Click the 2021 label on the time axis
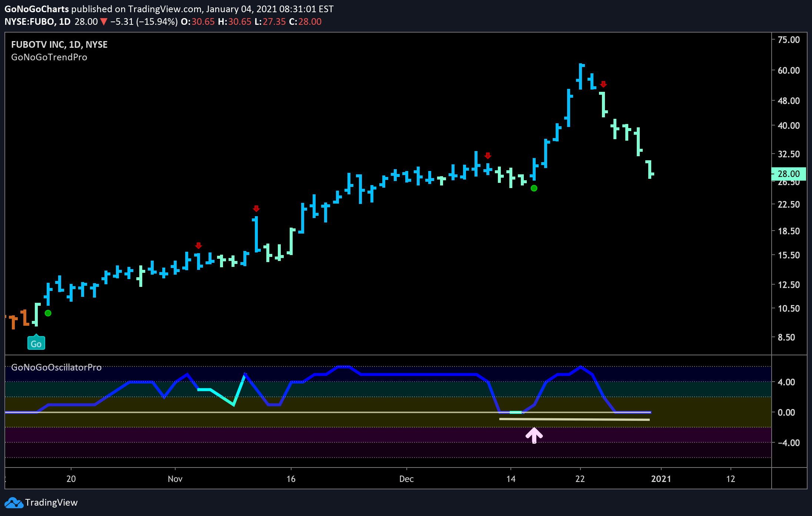 point(661,479)
